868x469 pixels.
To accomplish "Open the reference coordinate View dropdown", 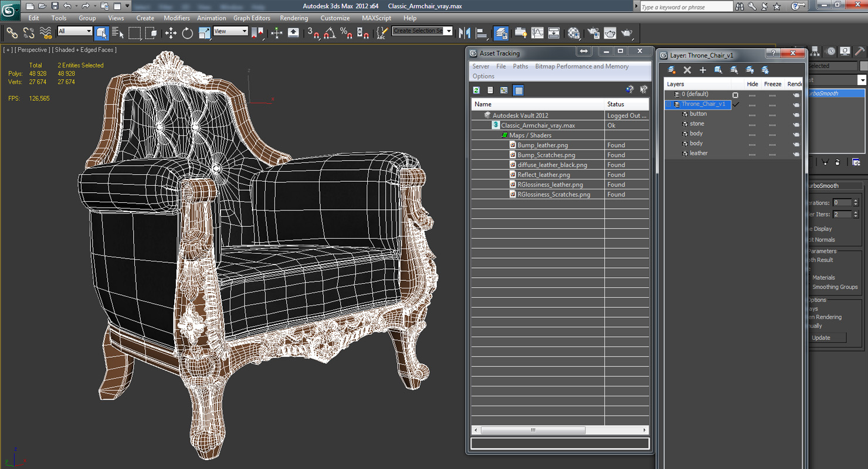I will click(x=230, y=31).
